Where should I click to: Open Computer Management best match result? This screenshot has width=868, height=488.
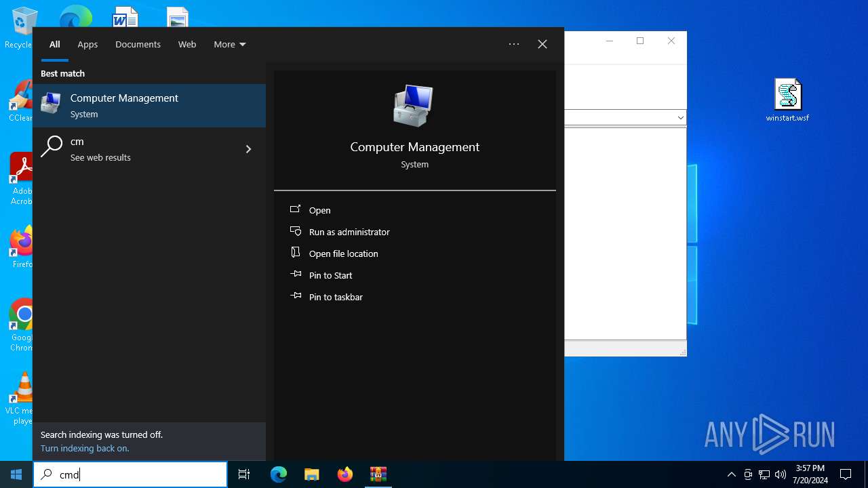coord(149,106)
